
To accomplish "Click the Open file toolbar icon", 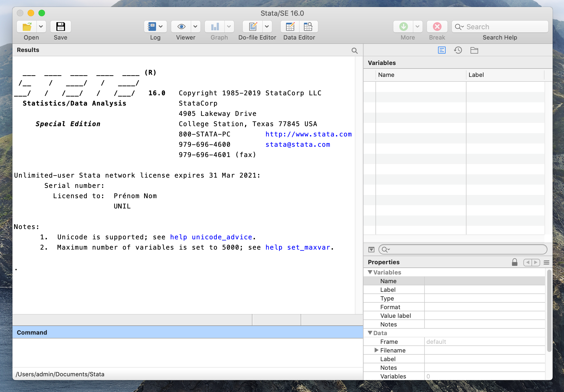I will (27, 27).
